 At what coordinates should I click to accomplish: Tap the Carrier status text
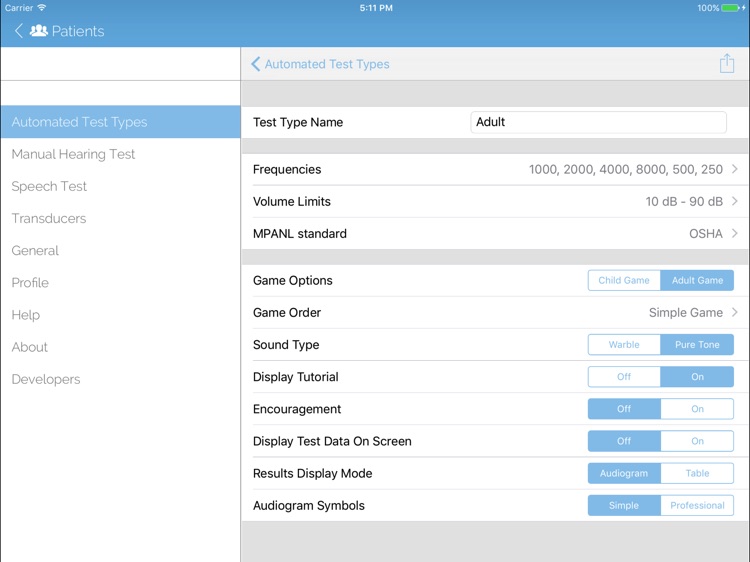(19, 8)
